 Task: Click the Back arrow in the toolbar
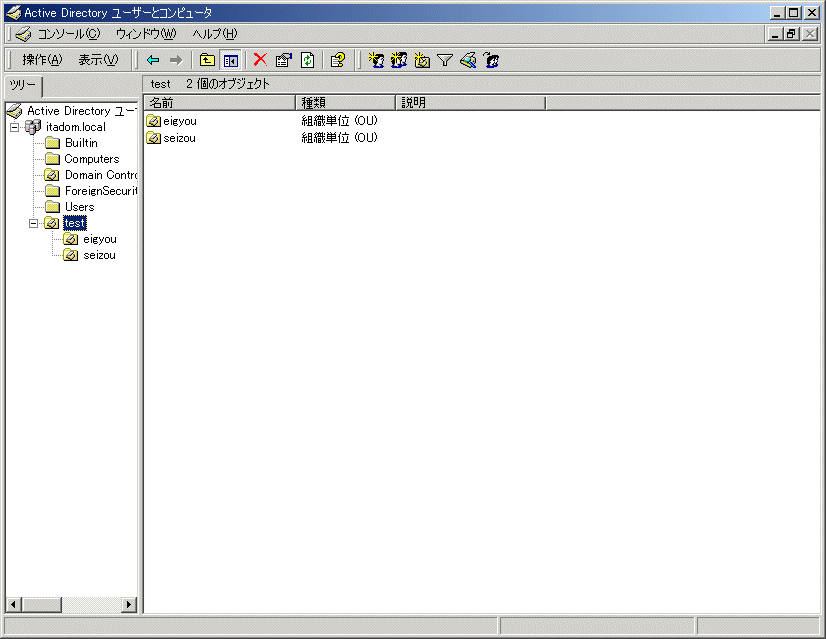click(153, 60)
